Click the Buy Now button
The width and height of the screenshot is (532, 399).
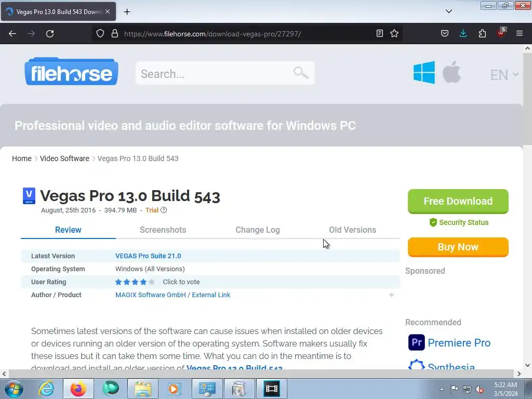pos(458,247)
